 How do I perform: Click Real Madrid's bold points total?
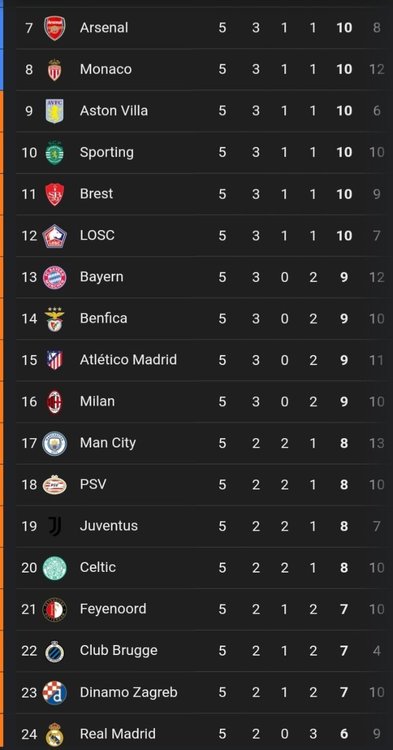(x=344, y=734)
